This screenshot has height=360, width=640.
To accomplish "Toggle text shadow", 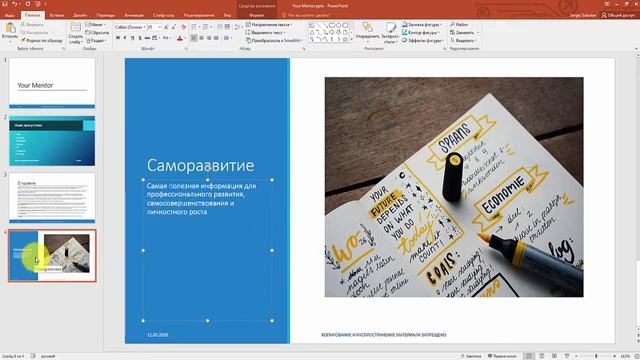I will point(140,38).
